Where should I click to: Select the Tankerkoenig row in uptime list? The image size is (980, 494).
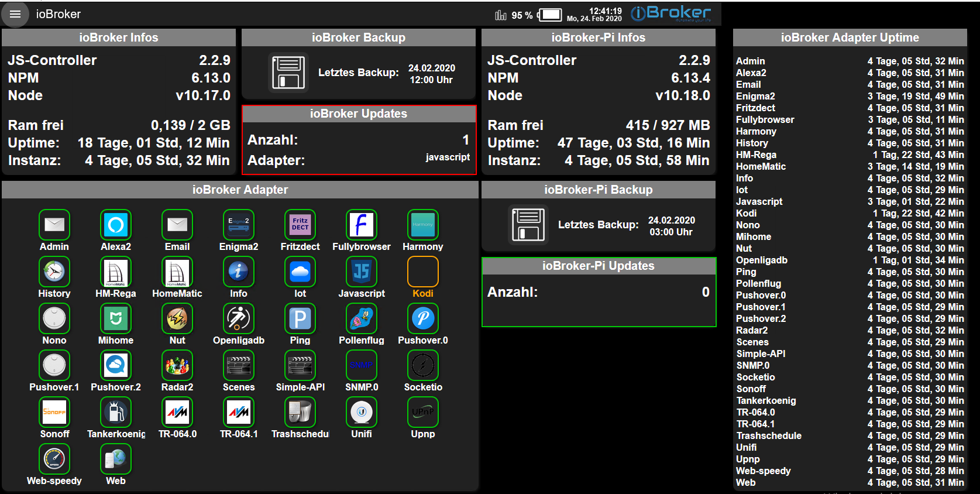coord(850,400)
